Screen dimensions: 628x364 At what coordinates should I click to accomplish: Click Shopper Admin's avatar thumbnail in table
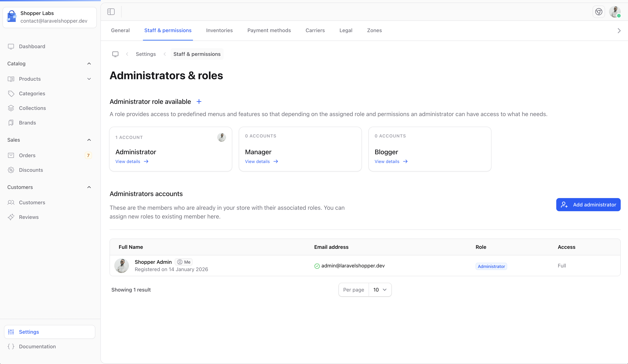[122, 266]
